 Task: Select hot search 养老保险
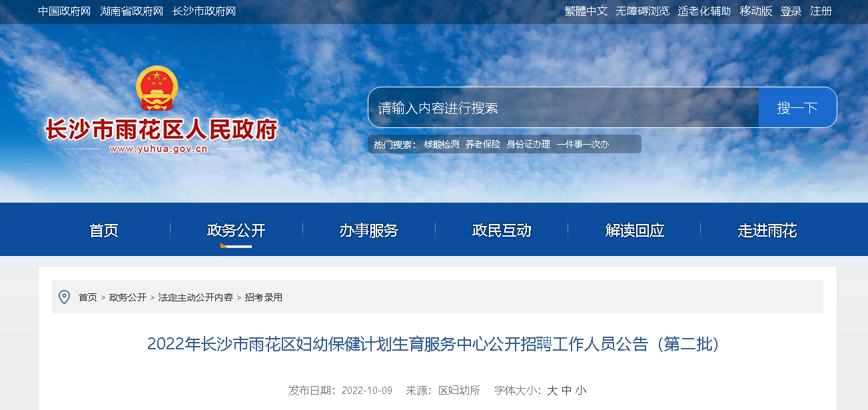tap(482, 145)
